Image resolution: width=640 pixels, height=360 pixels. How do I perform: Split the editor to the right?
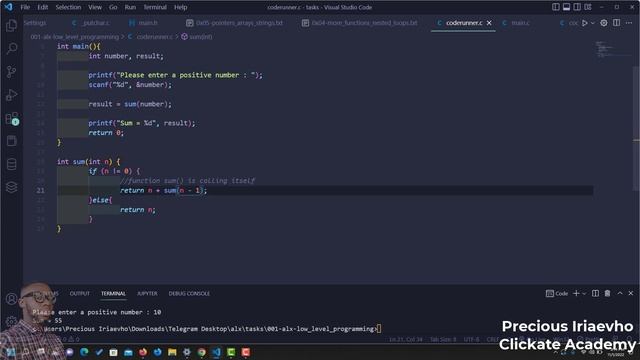[616, 23]
